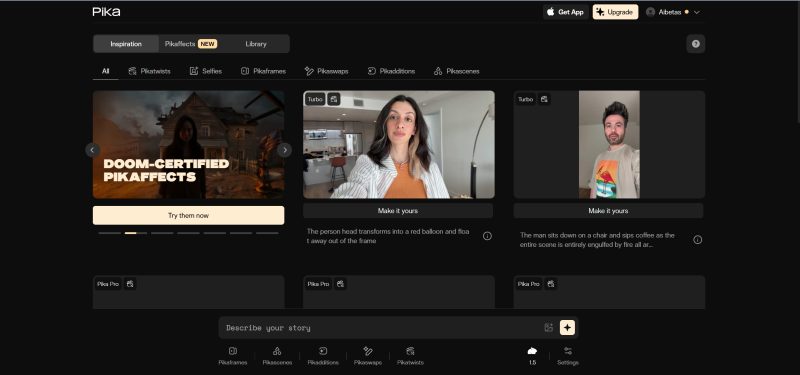The width and height of the screenshot is (800, 375).
Task: Click the Turbo badge on woman video
Action: click(315, 99)
